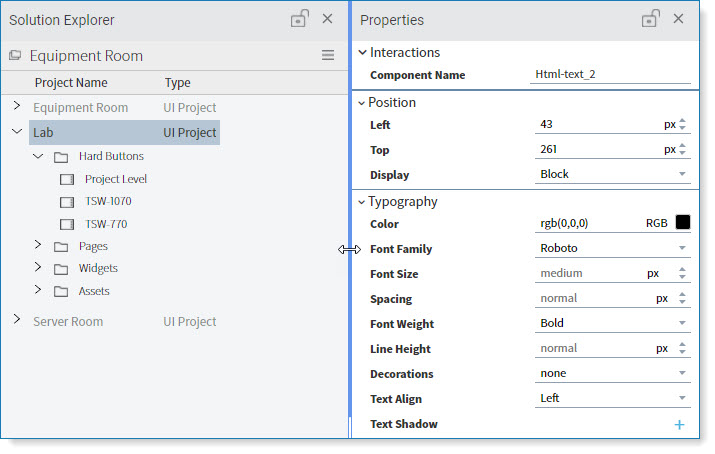This screenshot has height=454, width=715.
Task: Click the Pages folder icon
Action: [61, 247]
